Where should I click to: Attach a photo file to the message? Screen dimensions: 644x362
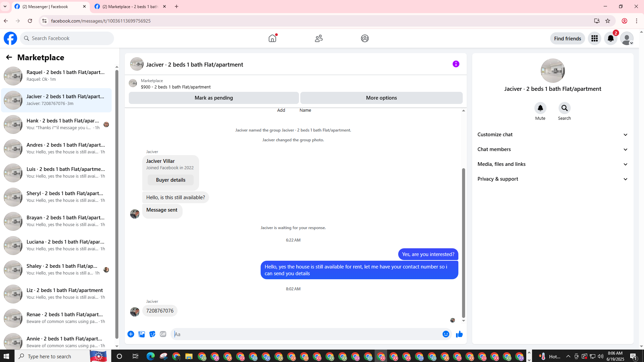tap(142, 334)
